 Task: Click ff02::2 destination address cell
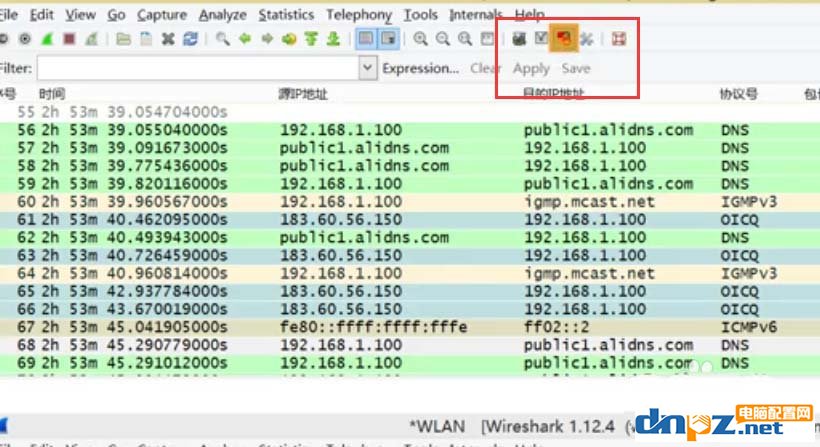(557, 327)
